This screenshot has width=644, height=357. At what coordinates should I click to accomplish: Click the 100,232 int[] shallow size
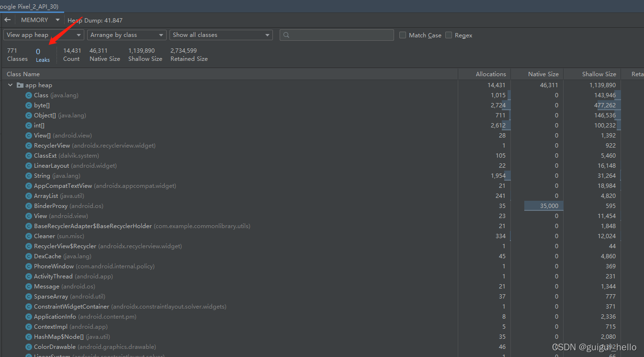[605, 126]
